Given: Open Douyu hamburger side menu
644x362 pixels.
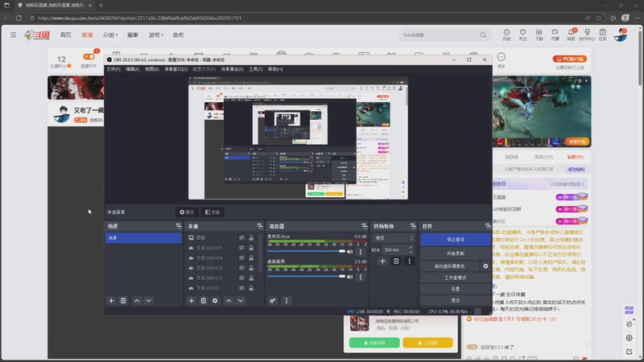Looking at the screenshot, I should point(14,35).
